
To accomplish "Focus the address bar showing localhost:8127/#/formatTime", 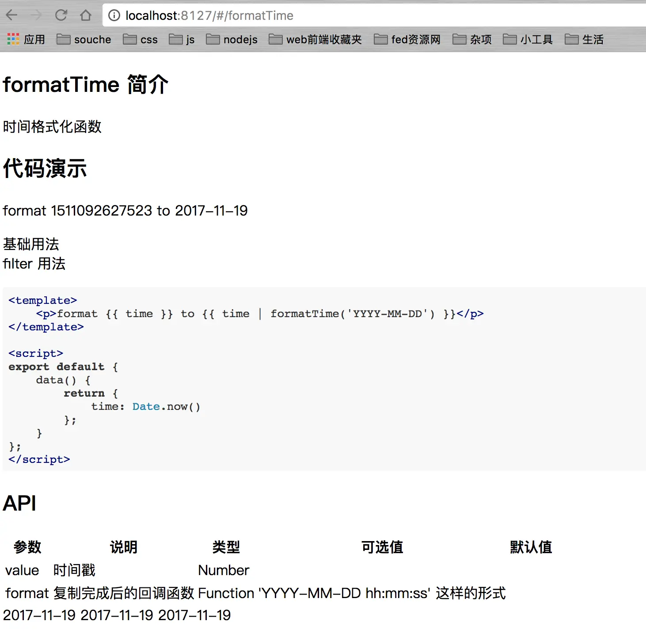I will tap(375, 15).
